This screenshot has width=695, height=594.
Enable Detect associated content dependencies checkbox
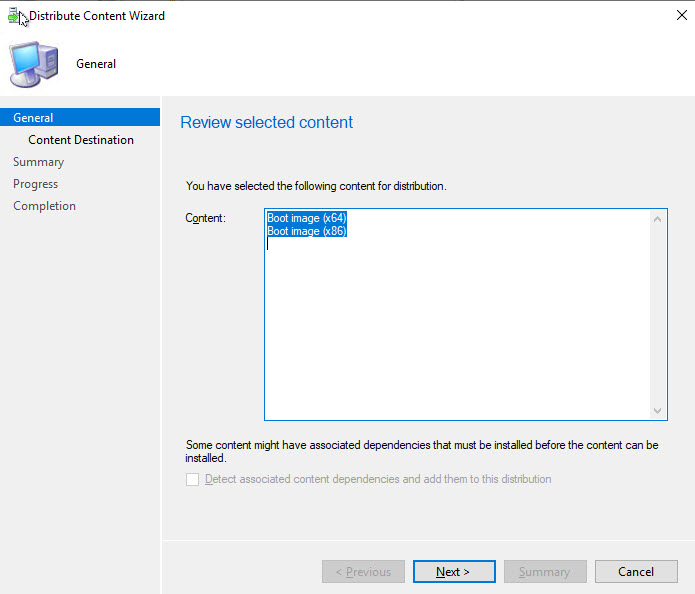[193, 480]
